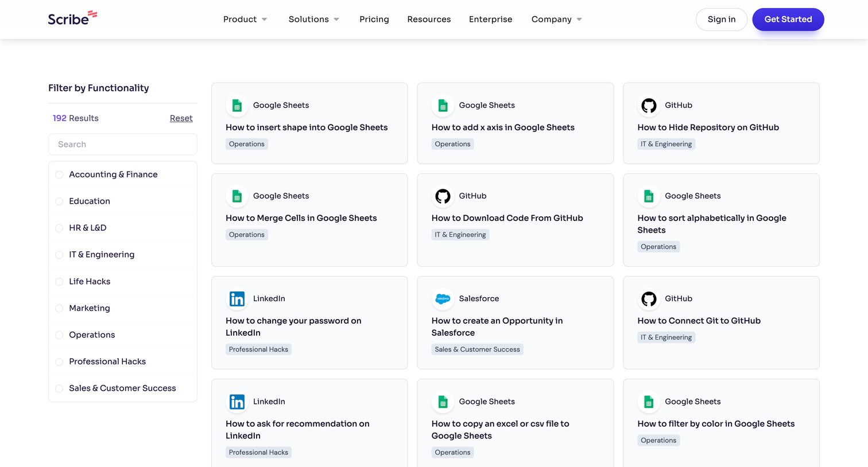Click Google Sheets icon on sort alphabetically card

point(649,196)
